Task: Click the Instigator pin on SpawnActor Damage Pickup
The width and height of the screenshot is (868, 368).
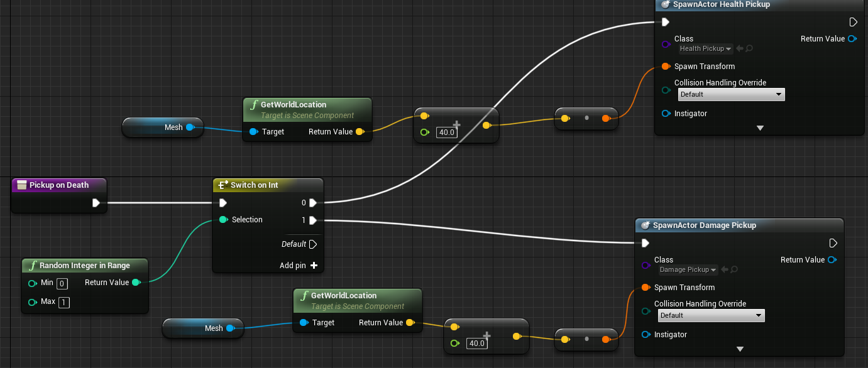Action: [646, 335]
